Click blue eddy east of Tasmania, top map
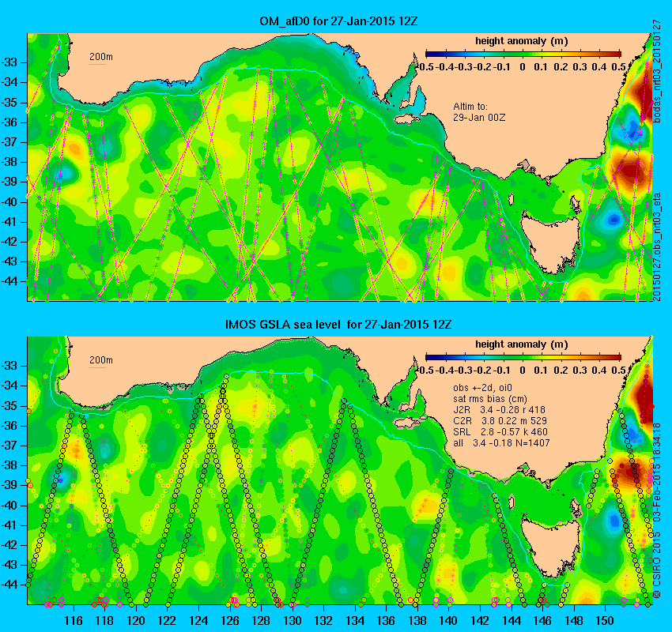Screen dimensions: 672x632 tap(613, 220)
